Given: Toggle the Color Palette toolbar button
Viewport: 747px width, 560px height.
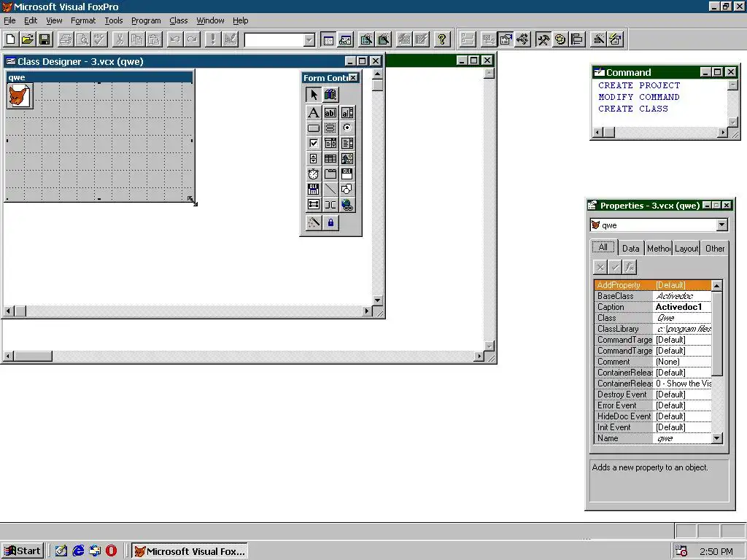Looking at the screenshot, I should pos(560,39).
